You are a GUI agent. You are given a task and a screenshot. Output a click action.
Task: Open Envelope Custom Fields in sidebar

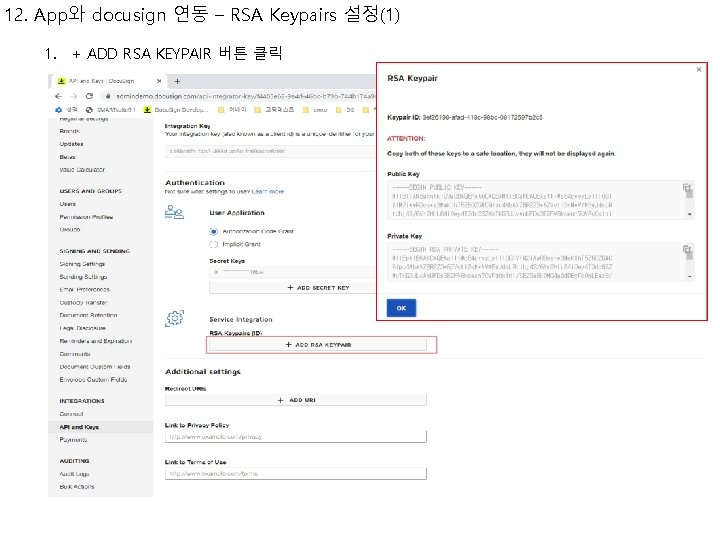click(93, 380)
